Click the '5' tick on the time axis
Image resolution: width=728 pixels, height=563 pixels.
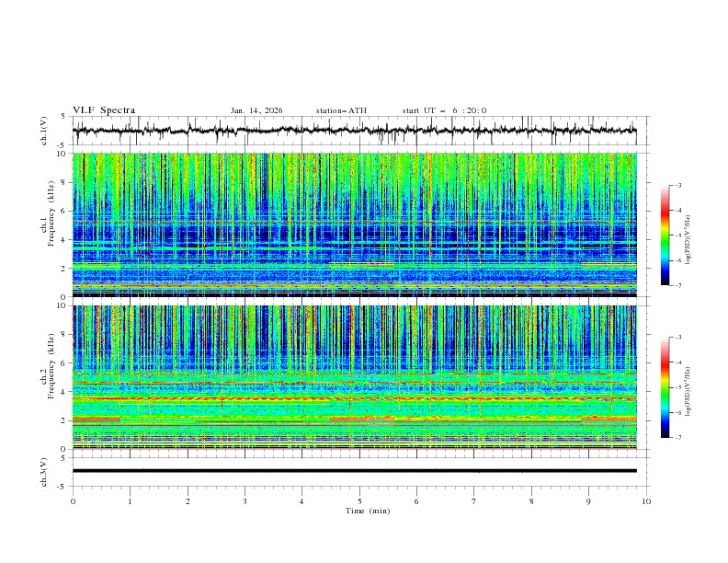click(x=359, y=501)
